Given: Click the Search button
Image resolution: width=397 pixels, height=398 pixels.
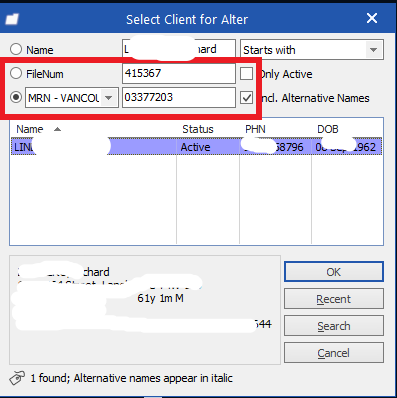Looking at the screenshot, I should 334,326.
